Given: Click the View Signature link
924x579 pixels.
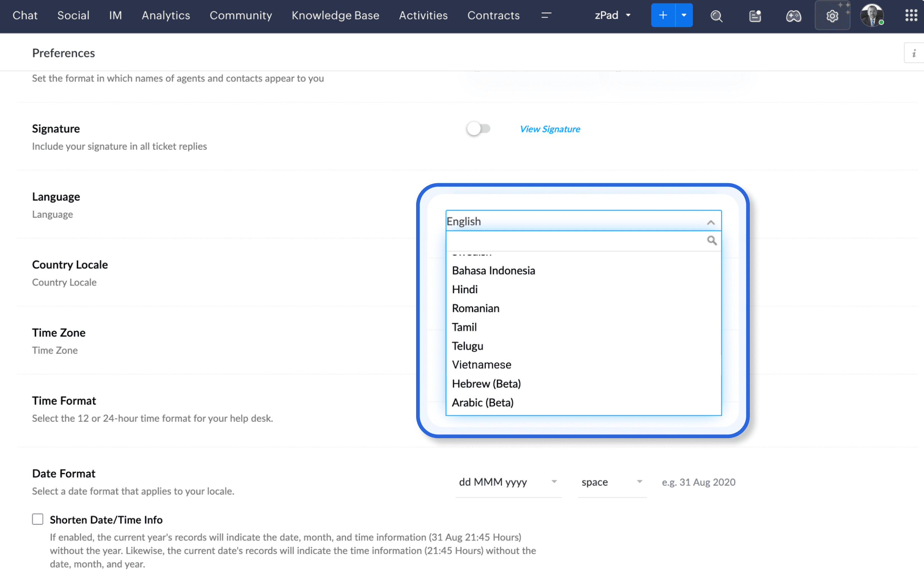Looking at the screenshot, I should [549, 129].
